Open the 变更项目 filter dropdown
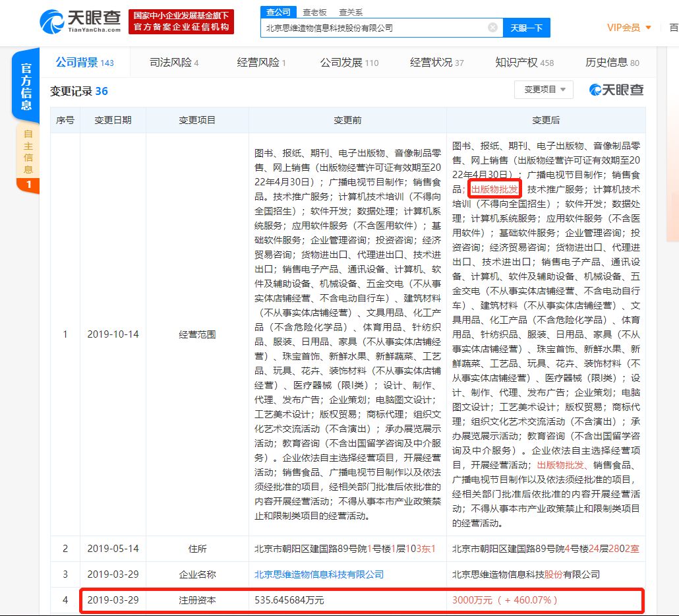This screenshot has height=616, width=679. pos(543,88)
